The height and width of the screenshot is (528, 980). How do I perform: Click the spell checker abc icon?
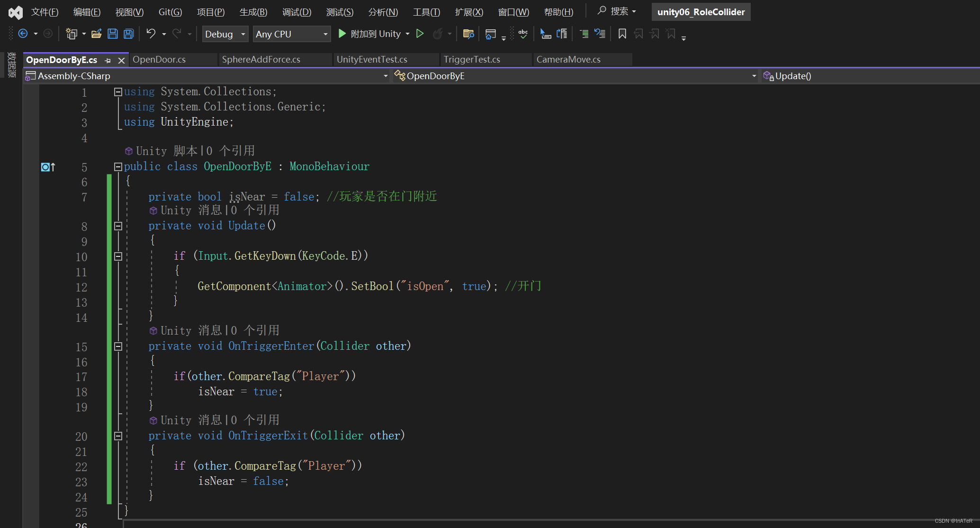pos(523,34)
